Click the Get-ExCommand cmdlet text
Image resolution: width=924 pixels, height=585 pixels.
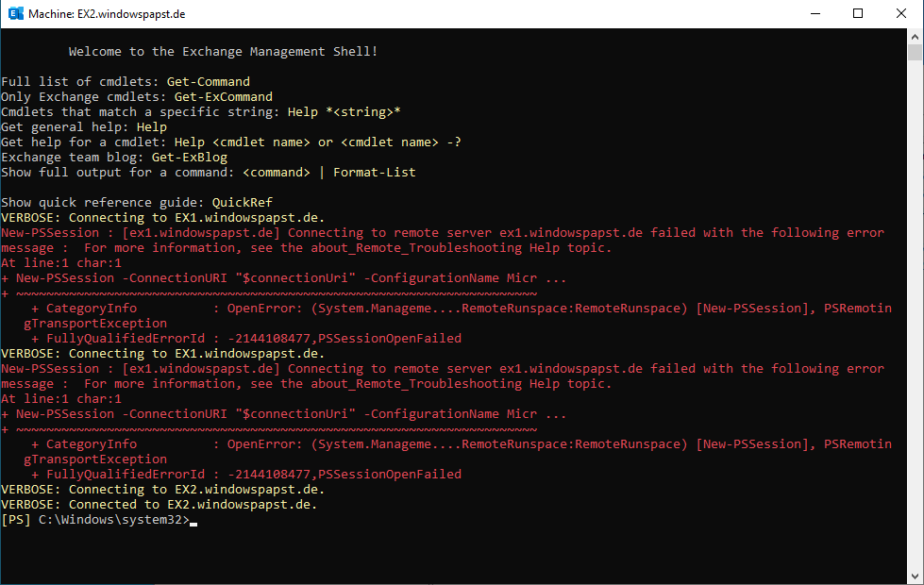224,97
